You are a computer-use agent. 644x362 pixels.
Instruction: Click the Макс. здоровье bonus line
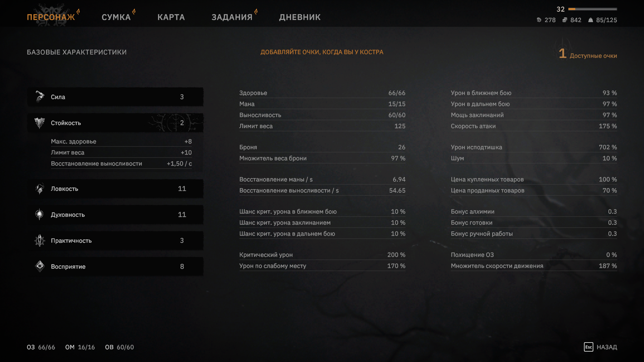pyautogui.click(x=121, y=141)
